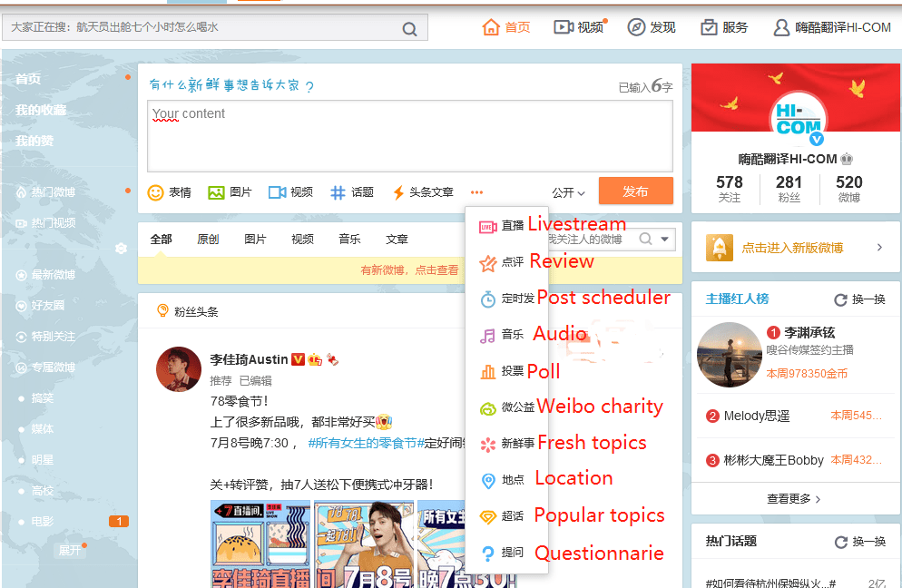
Task: Expand the left sidebar with 展开
Action: tap(71, 550)
